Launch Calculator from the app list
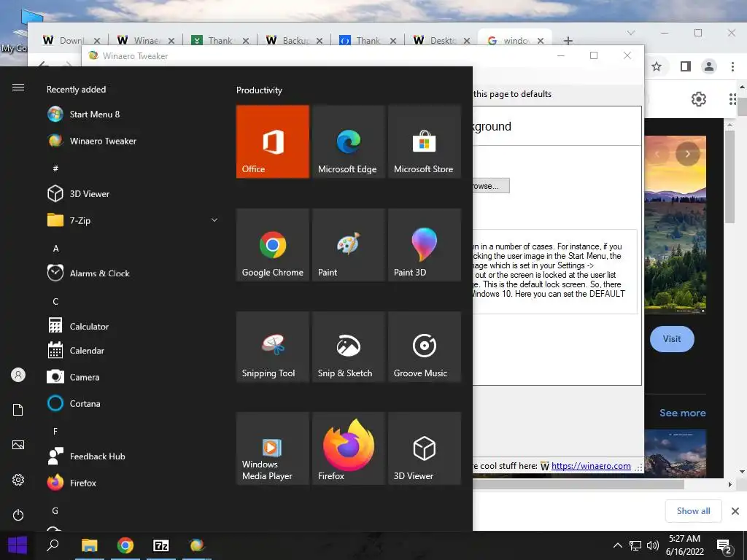The width and height of the screenshot is (747, 560). pyautogui.click(x=133, y=326)
